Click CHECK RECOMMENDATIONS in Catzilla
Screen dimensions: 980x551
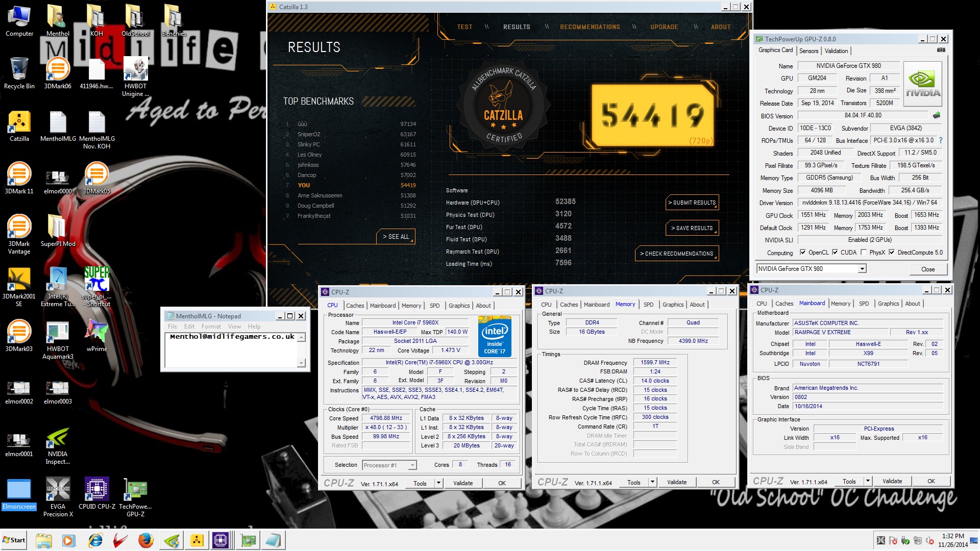coord(676,254)
